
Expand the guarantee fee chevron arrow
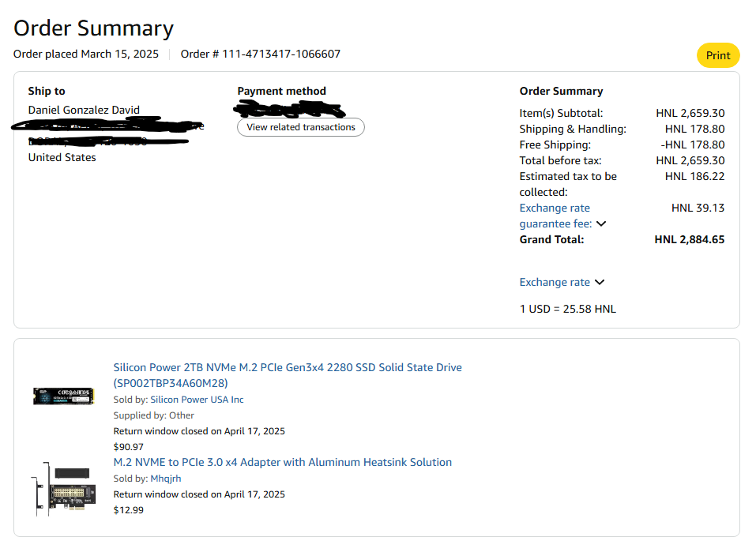click(x=601, y=223)
